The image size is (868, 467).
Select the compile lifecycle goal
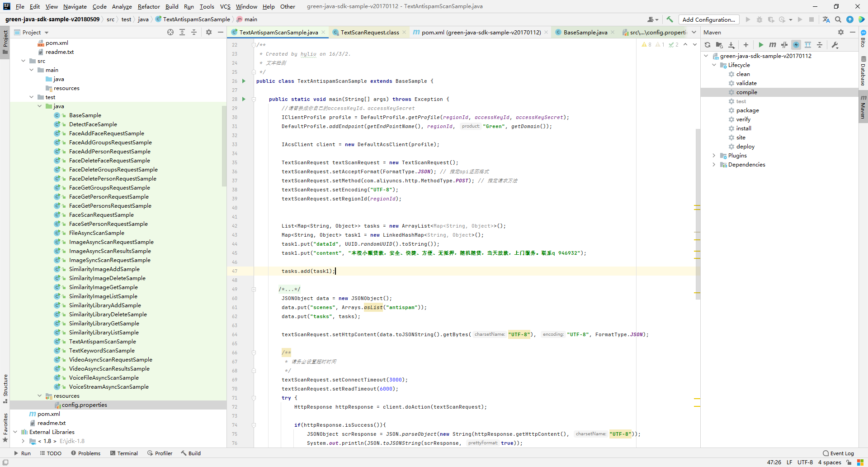coord(746,92)
